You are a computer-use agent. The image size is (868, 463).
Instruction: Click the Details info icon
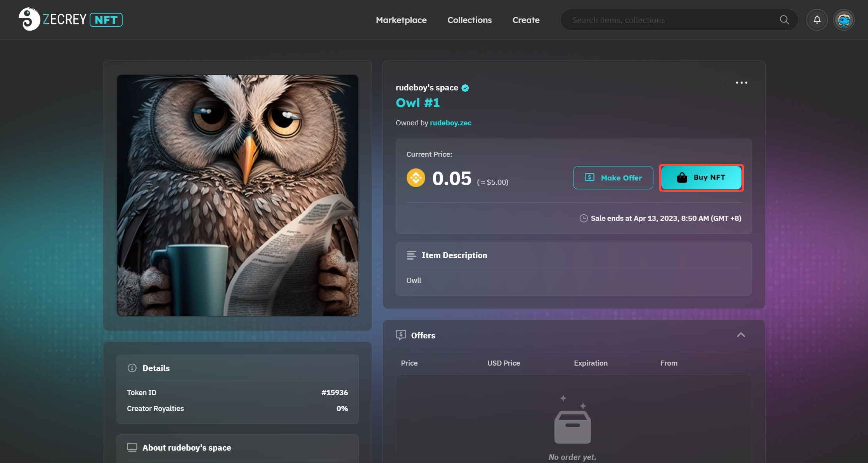coord(132,368)
